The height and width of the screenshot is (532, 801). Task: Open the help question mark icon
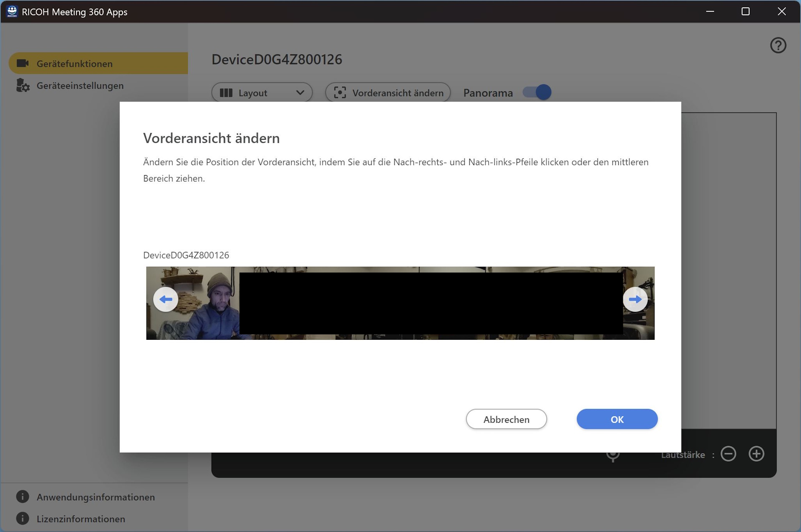point(778,45)
